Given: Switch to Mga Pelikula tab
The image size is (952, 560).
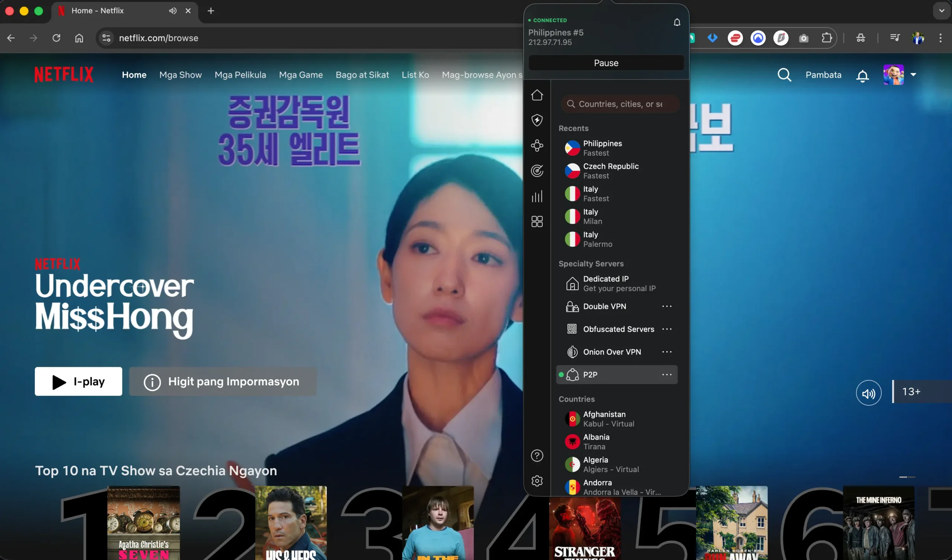Looking at the screenshot, I should click(240, 75).
